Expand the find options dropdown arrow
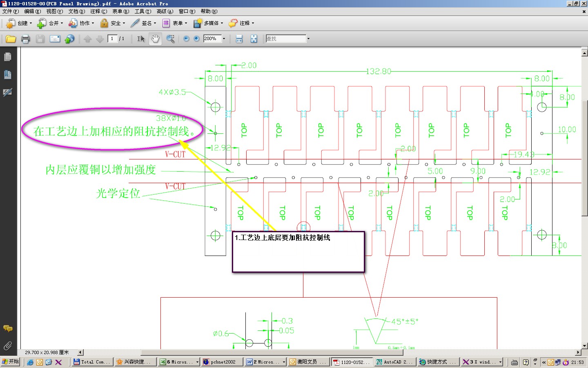This screenshot has height=368, width=588. pos(308,38)
